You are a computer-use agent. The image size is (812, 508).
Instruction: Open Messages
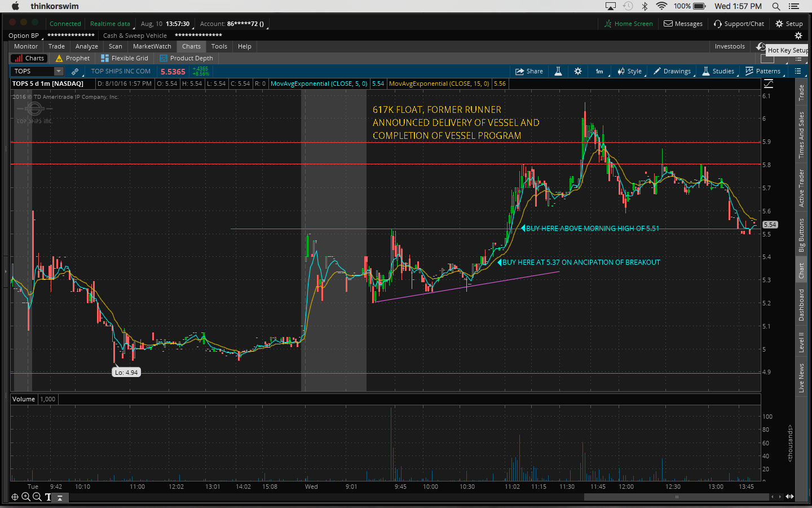coord(683,24)
